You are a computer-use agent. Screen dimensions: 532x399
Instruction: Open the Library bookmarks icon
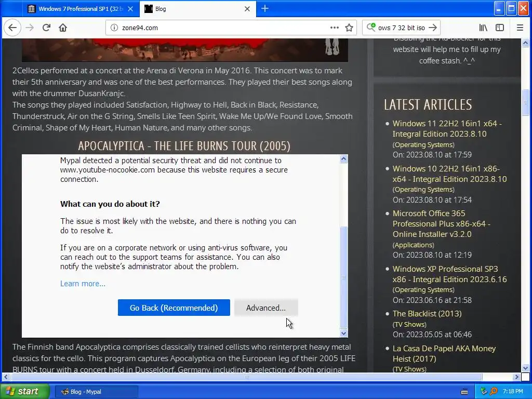(x=483, y=28)
